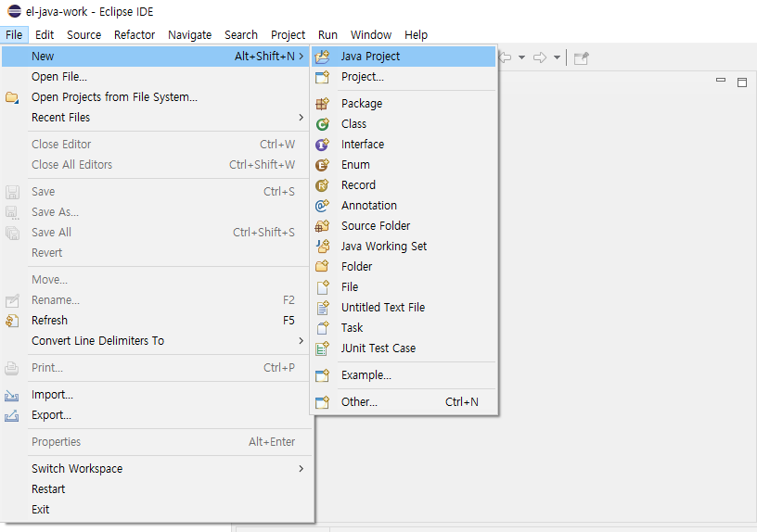Select Refresh F5 menu entry

point(157,321)
